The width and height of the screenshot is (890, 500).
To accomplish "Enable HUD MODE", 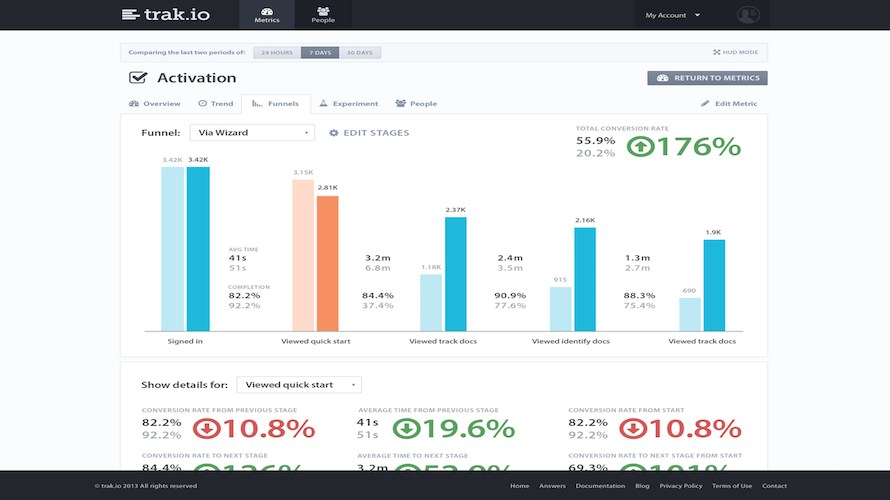I will tap(736, 52).
